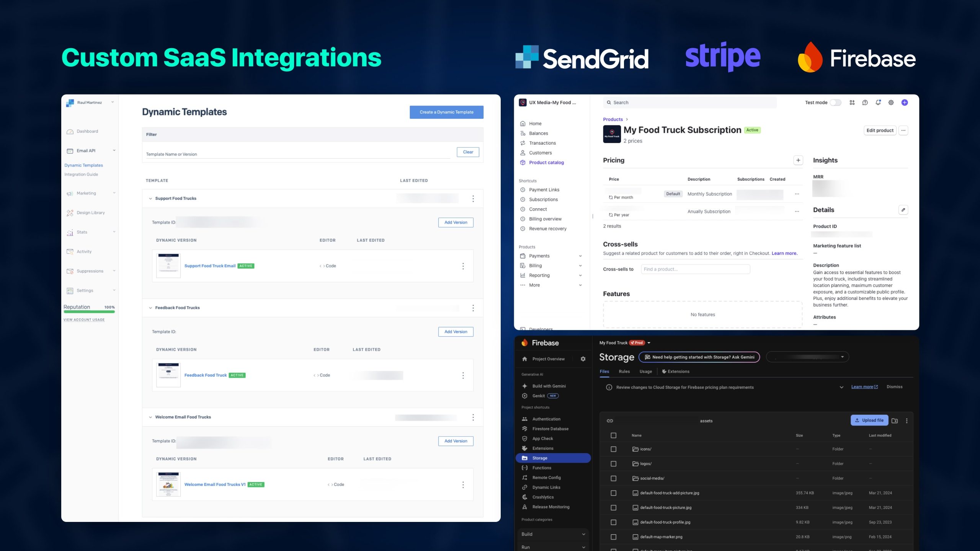Open Firebase project settings gear icon
Screen dimensions: 980x551
pyautogui.click(x=583, y=359)
